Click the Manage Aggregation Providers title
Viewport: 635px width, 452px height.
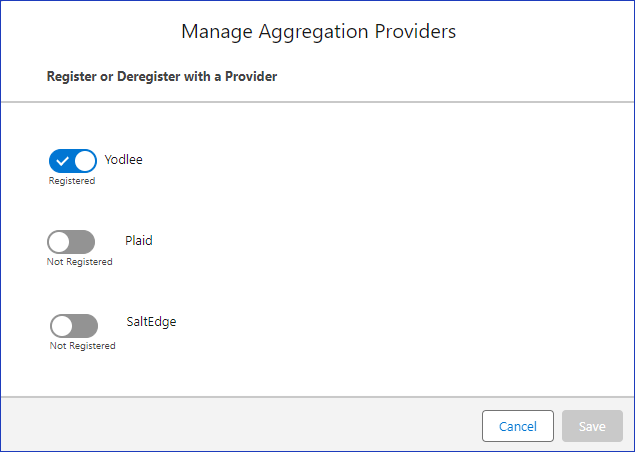318,32
